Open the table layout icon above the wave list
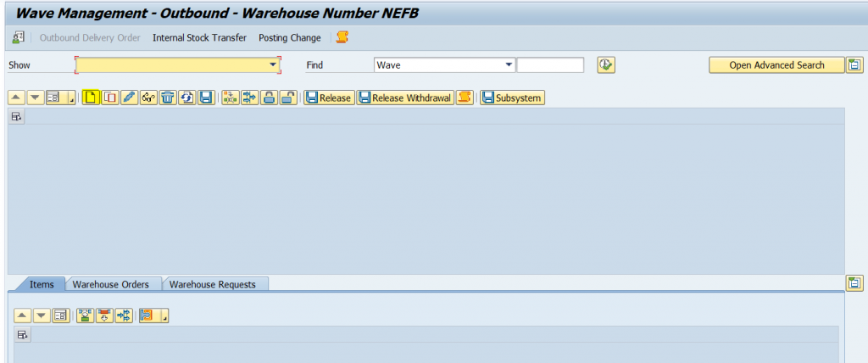The height and width of the screenshot is (363, 868). pos(17,116)
